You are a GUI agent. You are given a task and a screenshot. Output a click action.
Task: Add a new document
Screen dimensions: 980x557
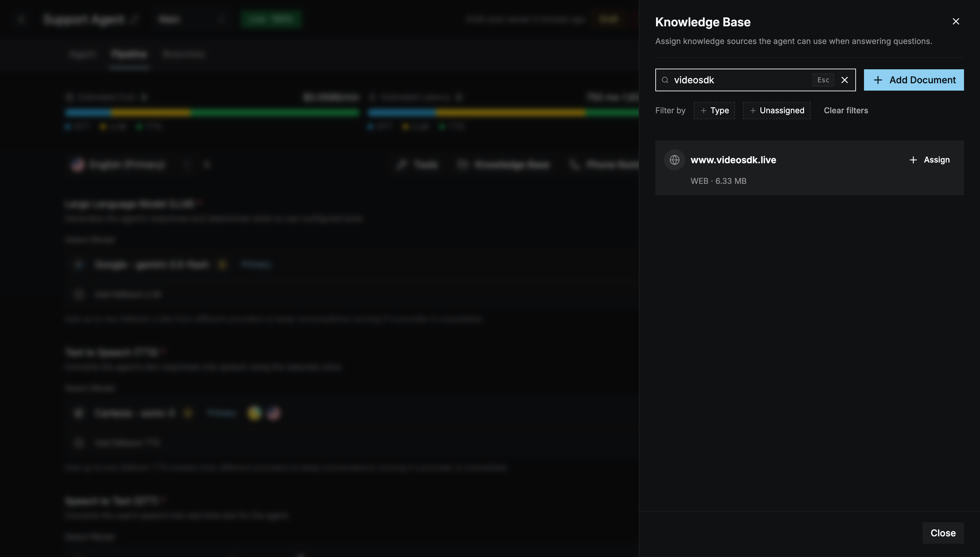(914, 80)
